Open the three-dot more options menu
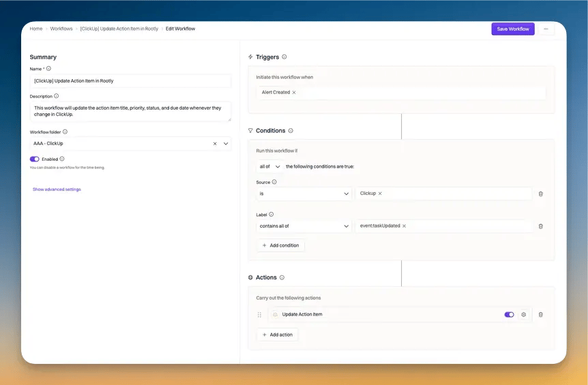 (x=546, y=29)
